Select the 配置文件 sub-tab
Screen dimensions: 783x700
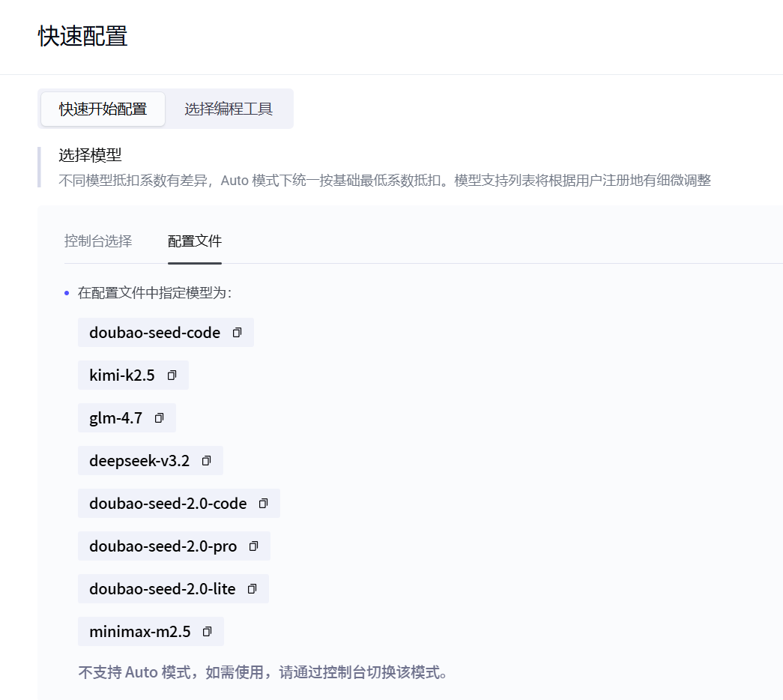coord(195,241)
